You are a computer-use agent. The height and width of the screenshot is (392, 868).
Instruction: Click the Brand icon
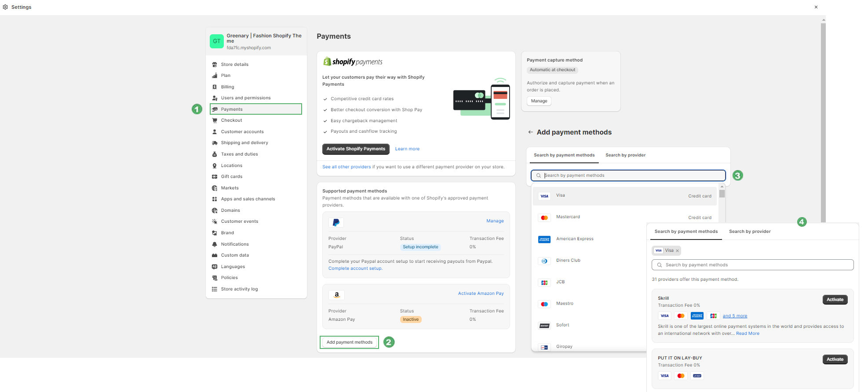(215, 233)
